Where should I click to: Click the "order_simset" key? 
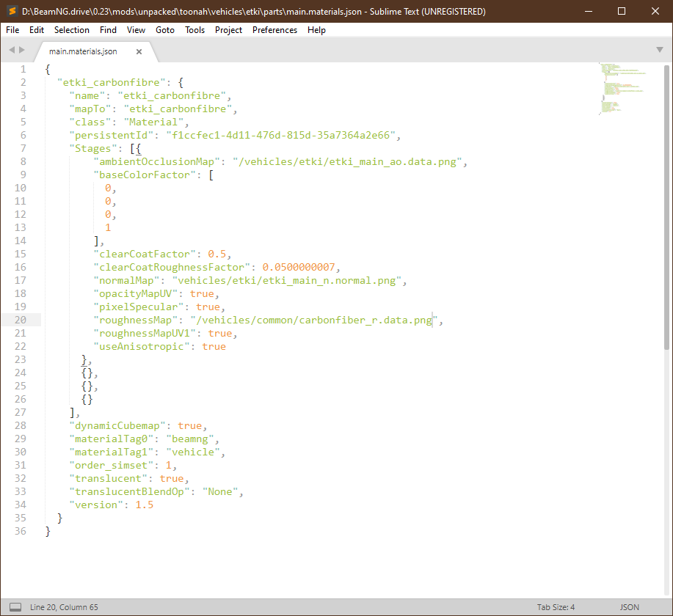111,466
